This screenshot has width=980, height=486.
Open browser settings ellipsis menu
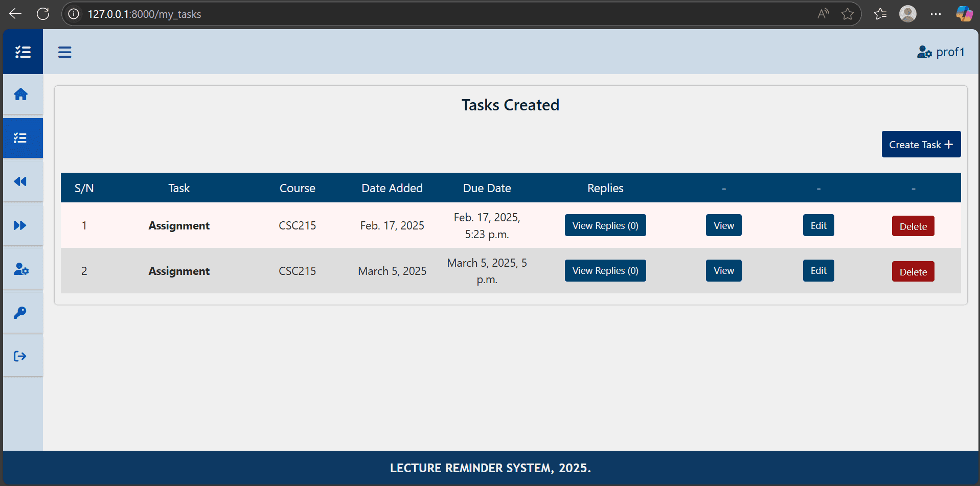(x=936, y=14)
